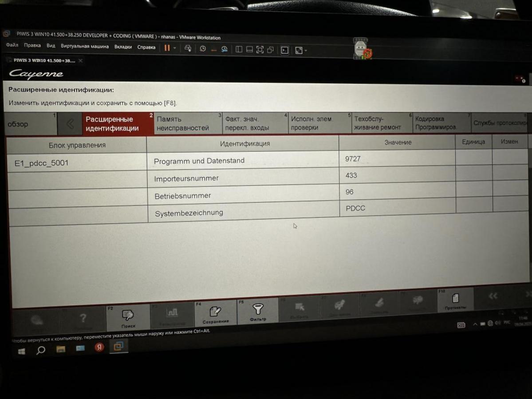
Task: Enter VMware full screen mode icon
Action: point(260,50)
